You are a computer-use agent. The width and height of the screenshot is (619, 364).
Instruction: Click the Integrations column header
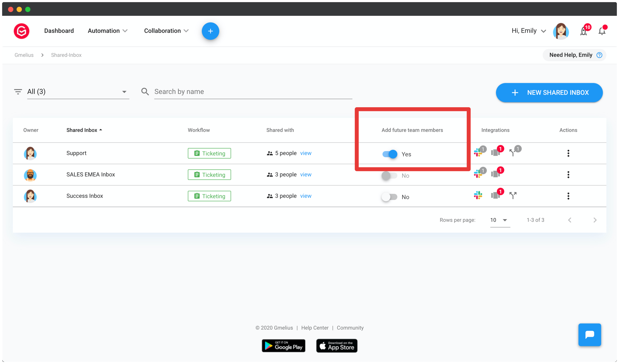pyautogui.click(x=495, y=130)
